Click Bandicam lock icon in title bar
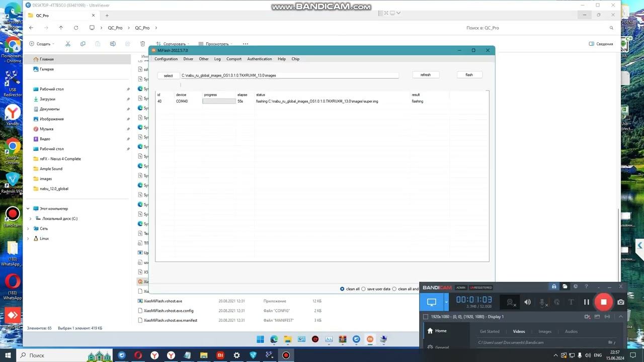Screen dimensions: 644x362 554,287
